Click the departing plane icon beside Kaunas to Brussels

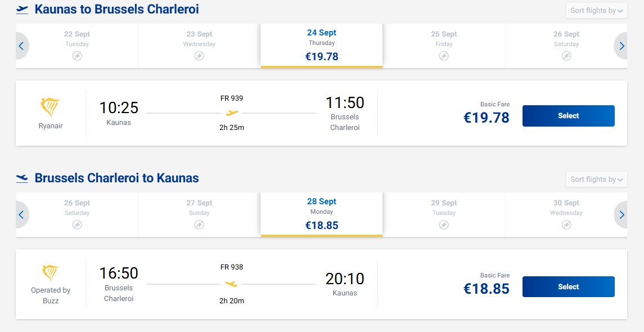tap(22, 10)
